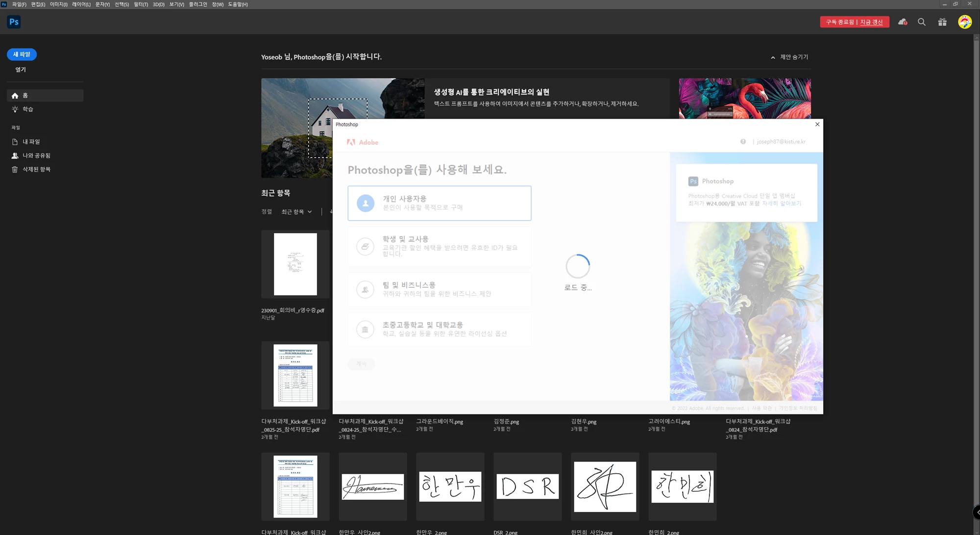
Task: Open 삭제된 항목 trash section
Action: coord(36,169)
